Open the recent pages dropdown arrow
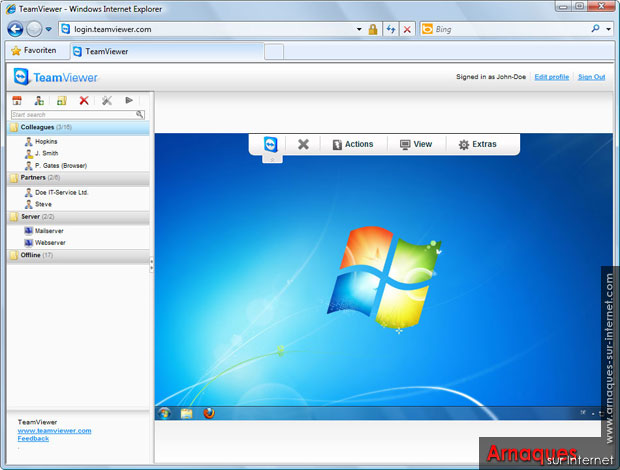This screenshot has width=620, height=470. tap(48, 29)
